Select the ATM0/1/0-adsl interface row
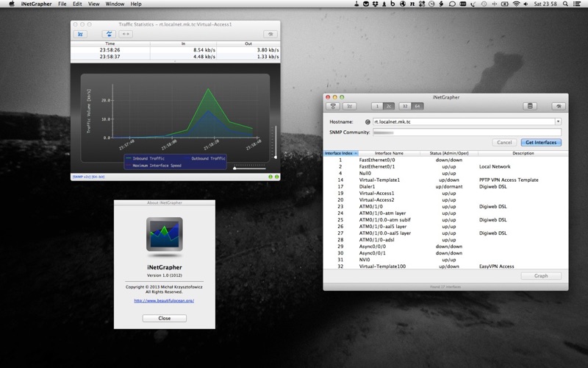588x368 pixels. 445,240
